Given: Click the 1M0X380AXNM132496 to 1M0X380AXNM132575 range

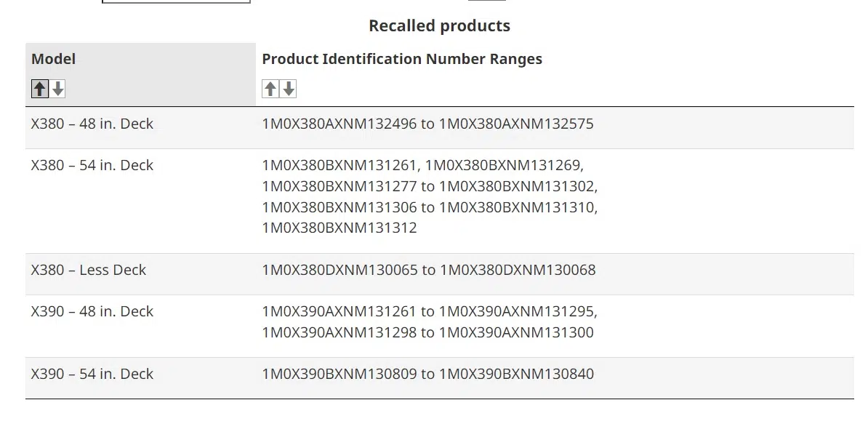Looking at the screenshot, I should click(x=427, y=124).
